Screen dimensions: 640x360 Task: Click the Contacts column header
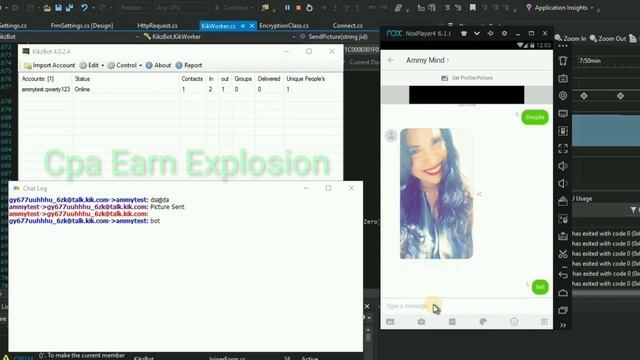coord(192,79)
